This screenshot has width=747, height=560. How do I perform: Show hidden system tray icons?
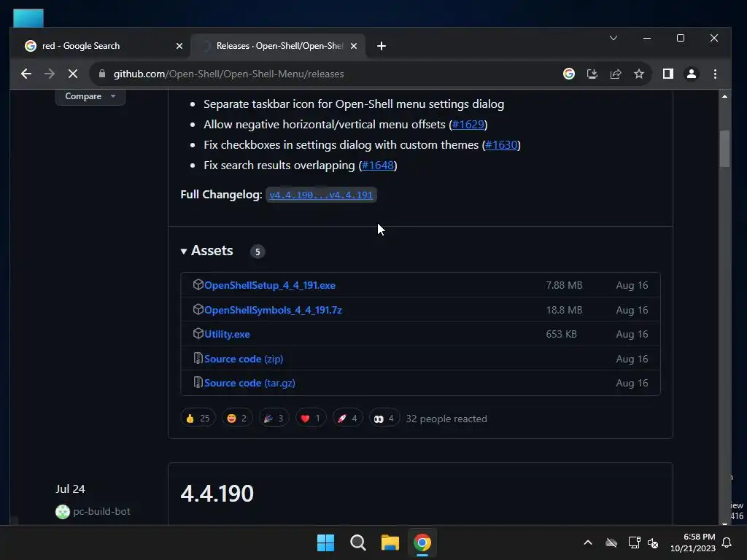[588, 542]
